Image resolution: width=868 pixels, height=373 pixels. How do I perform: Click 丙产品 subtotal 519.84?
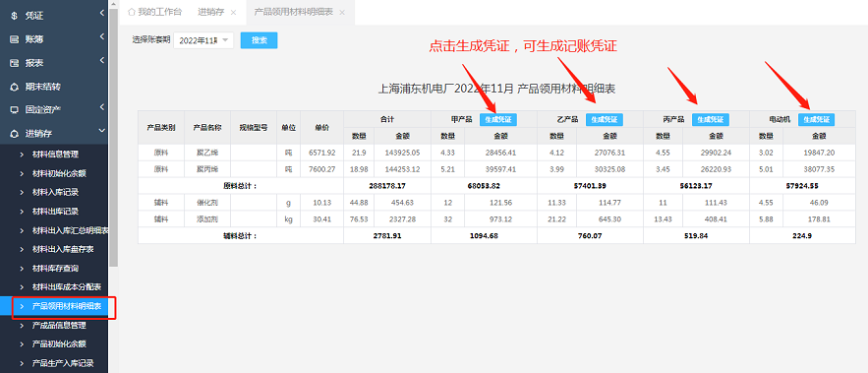click(696, 235)
